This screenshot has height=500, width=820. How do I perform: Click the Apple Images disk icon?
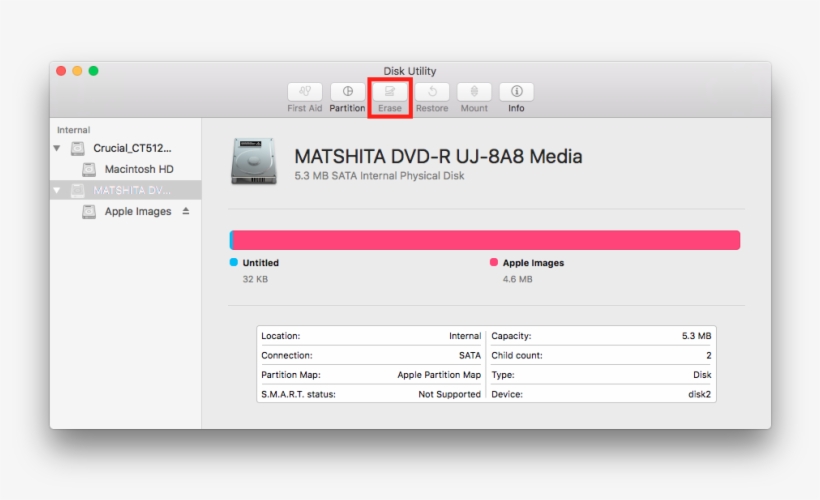coord(89,211)
